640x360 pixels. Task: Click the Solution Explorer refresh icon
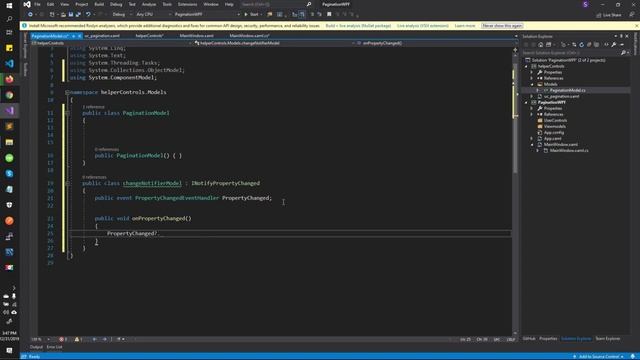pyautogui.click(x=581, y=44)
